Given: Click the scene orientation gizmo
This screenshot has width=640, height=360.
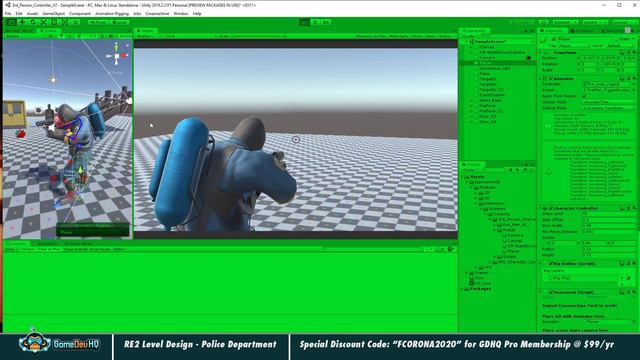Looking at the screenshot, I should click(117, 55).
